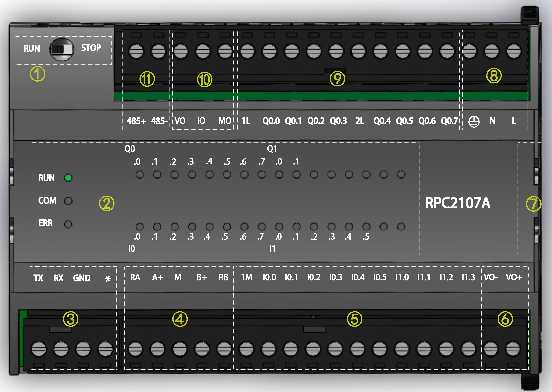
Task: Click the screw terminal below GND
Action: 83,349
